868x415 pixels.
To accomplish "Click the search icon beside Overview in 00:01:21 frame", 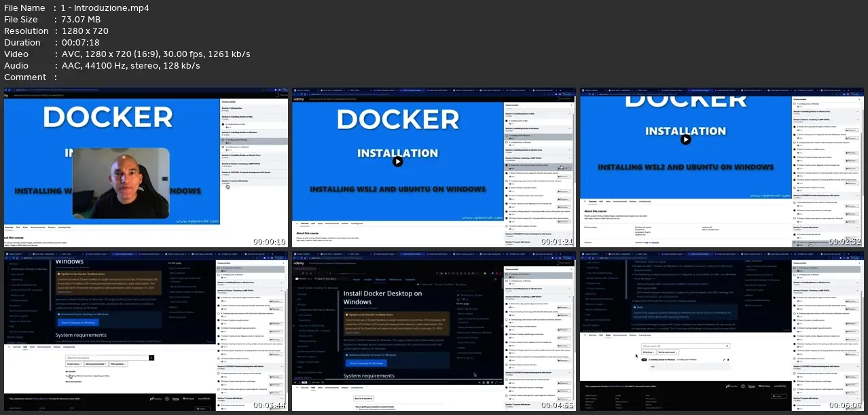I will (x=297, y=223).
